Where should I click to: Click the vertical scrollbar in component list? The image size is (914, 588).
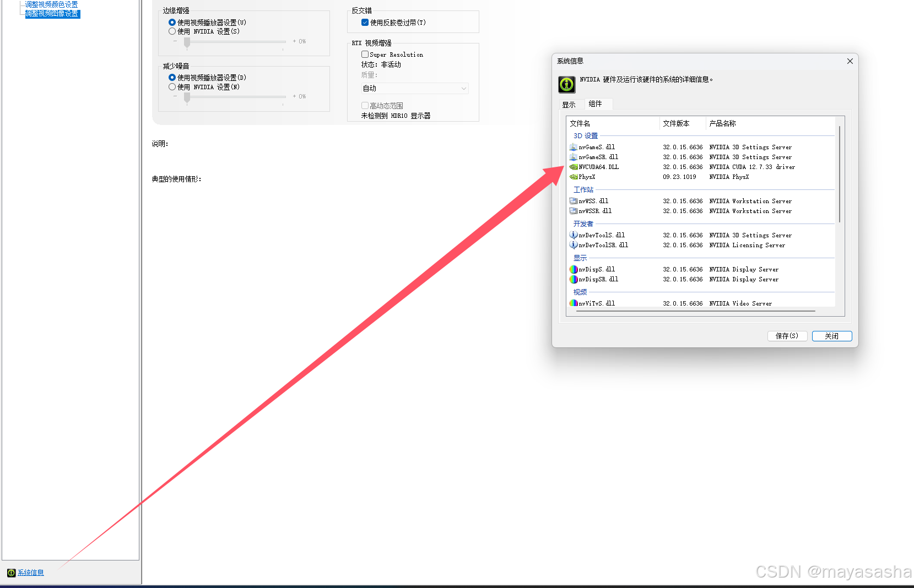pos(840,173)
